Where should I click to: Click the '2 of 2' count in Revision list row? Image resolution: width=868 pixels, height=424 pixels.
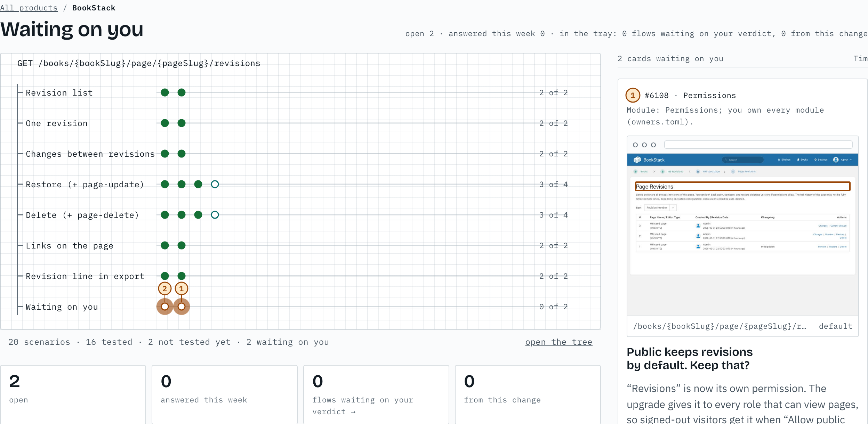coord(554,93)
